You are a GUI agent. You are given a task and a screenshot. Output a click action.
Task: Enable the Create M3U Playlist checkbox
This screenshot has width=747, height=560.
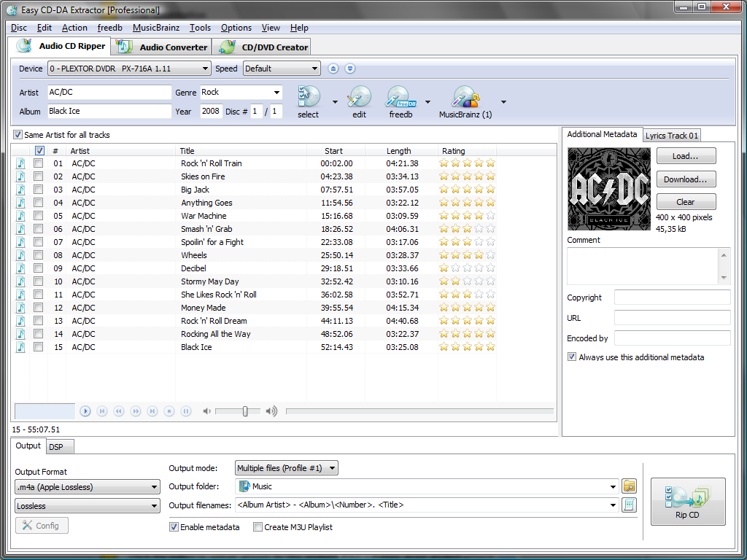(258, 527)
